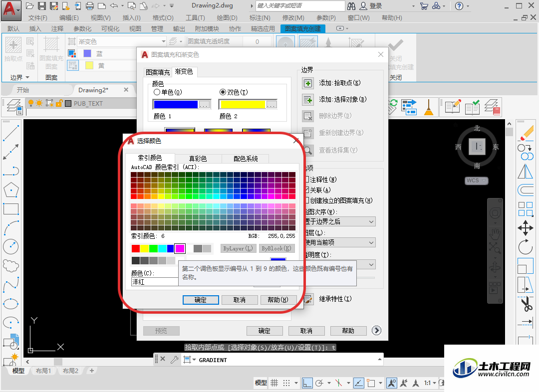Expand the Boundaries panel in the ribbon
The height and width of the screenshot is (392, 539).
19,77
